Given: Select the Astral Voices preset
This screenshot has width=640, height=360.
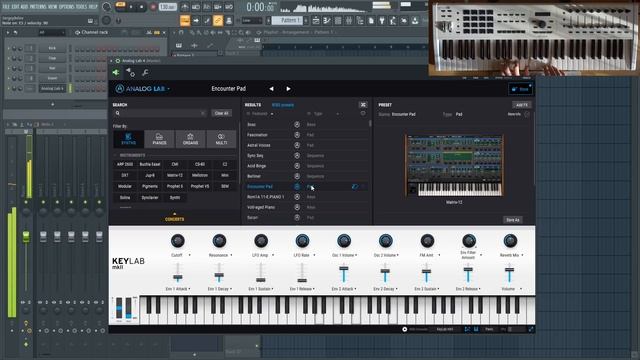Looking at the screenshot, I should [x=258, y=145].
